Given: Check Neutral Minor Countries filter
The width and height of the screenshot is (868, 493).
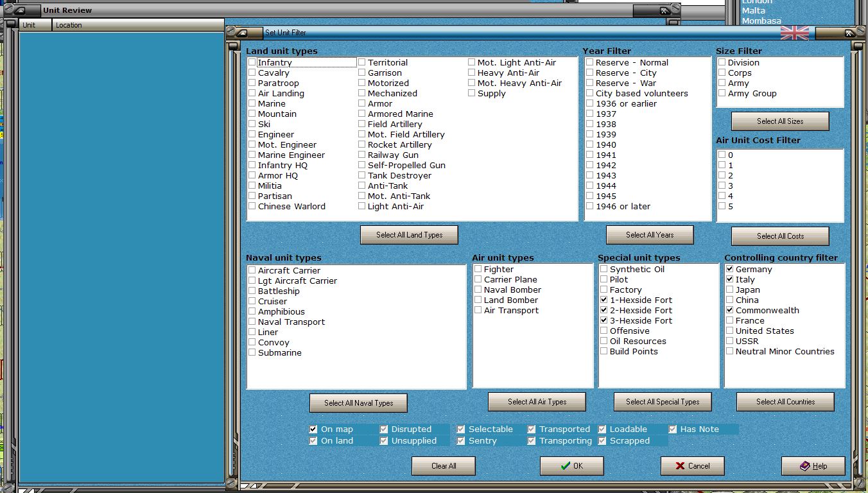Looking at the screenshot, I should click(x=730, y=351).
